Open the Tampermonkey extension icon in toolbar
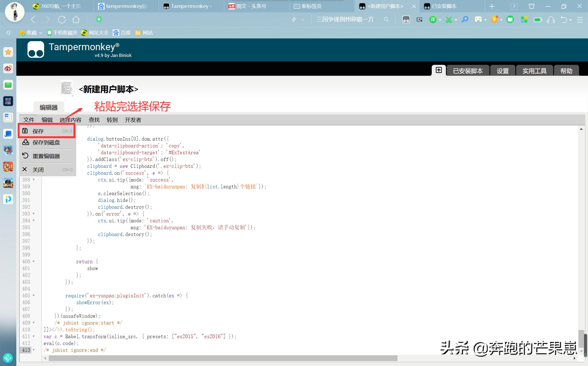 point(406,19)
